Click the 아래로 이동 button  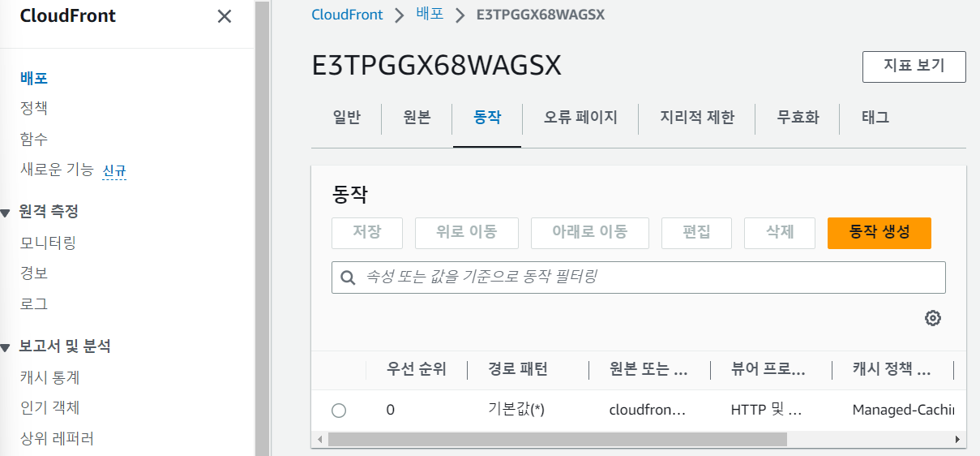point(590,233)
